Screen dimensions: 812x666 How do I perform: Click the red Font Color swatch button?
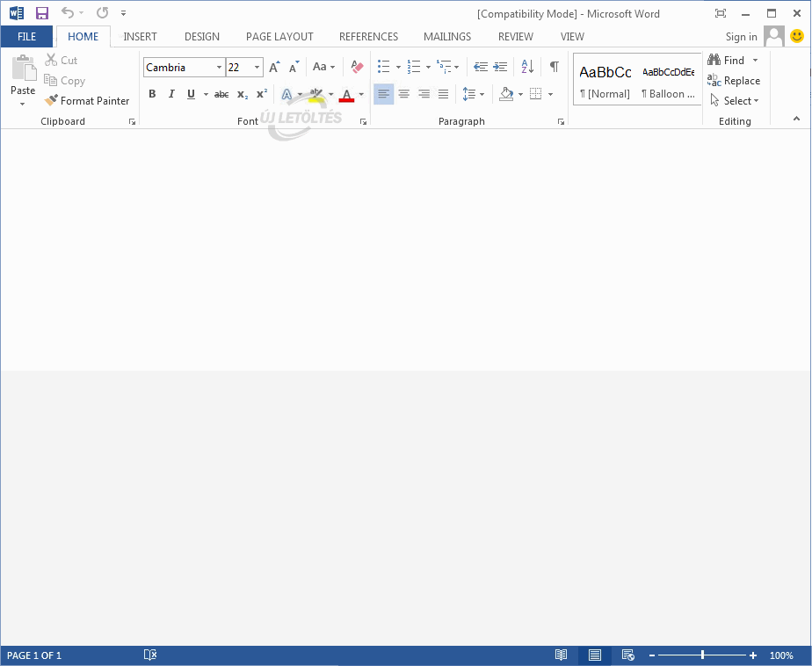346,94
